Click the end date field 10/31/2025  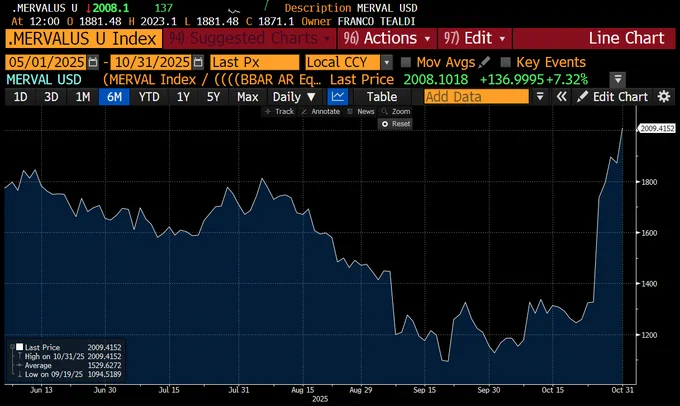tap(151, 62)
